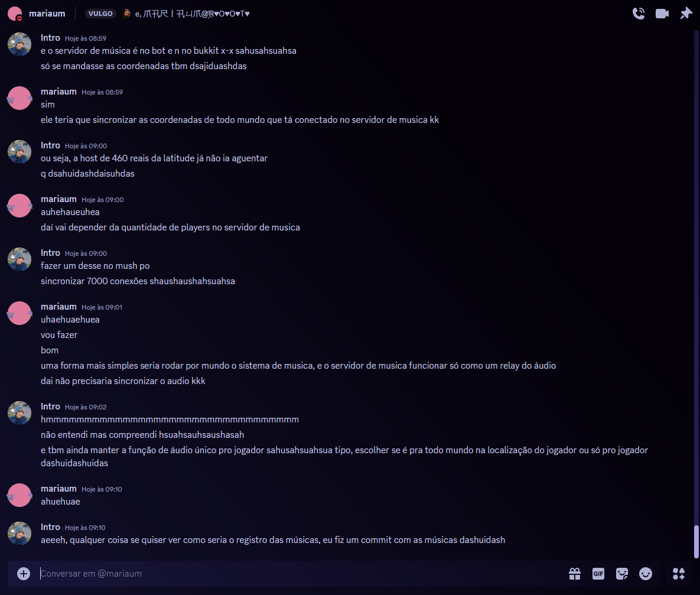The height and width of the screenshot is (595, 700).
Task: Open pinned messages
Action: pos(686,14)
